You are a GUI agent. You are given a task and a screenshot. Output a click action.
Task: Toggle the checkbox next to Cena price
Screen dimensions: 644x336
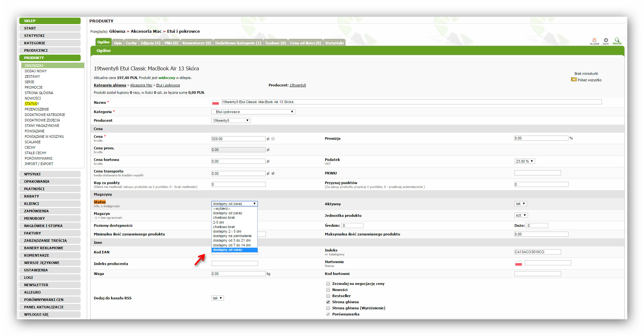pos(273,139)
